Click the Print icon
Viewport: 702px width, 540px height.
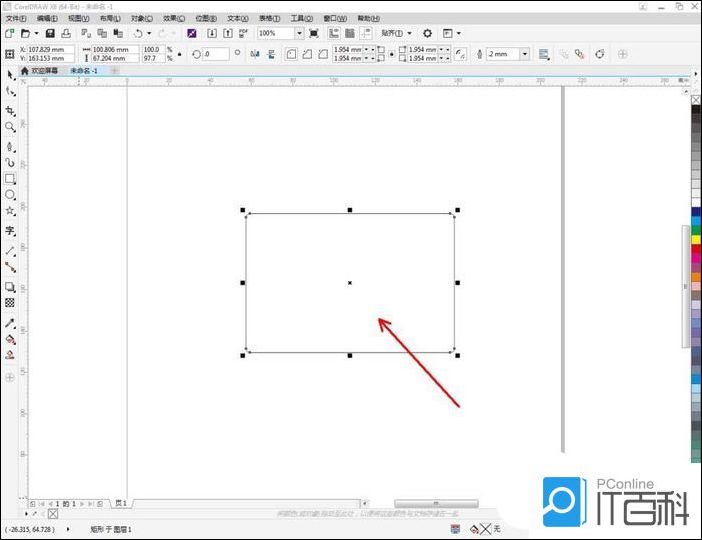click(66, 33)
